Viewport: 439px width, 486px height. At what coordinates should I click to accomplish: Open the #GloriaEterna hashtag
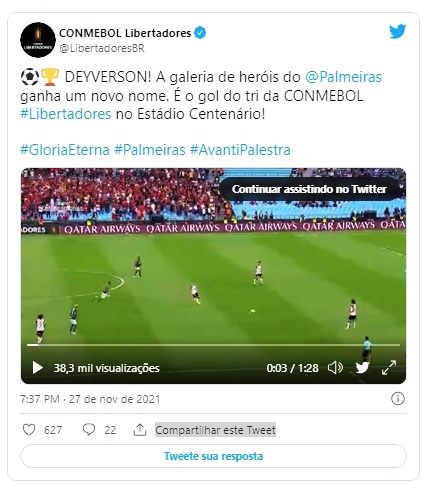[65, 150]
